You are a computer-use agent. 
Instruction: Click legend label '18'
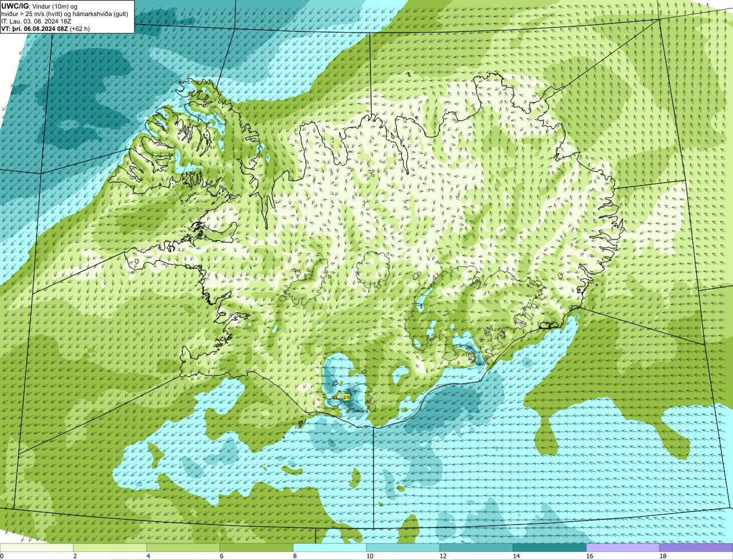pyautogui.click(x=663, y=556)
